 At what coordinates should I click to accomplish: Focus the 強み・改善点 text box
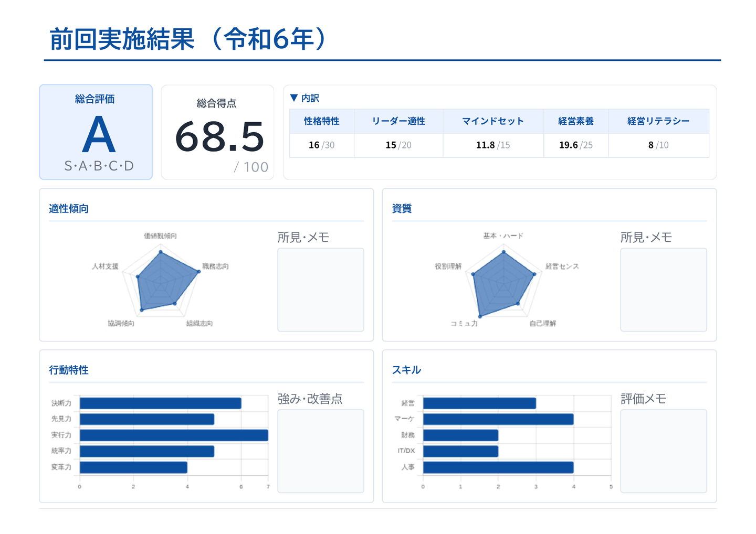tap(320, 451)
